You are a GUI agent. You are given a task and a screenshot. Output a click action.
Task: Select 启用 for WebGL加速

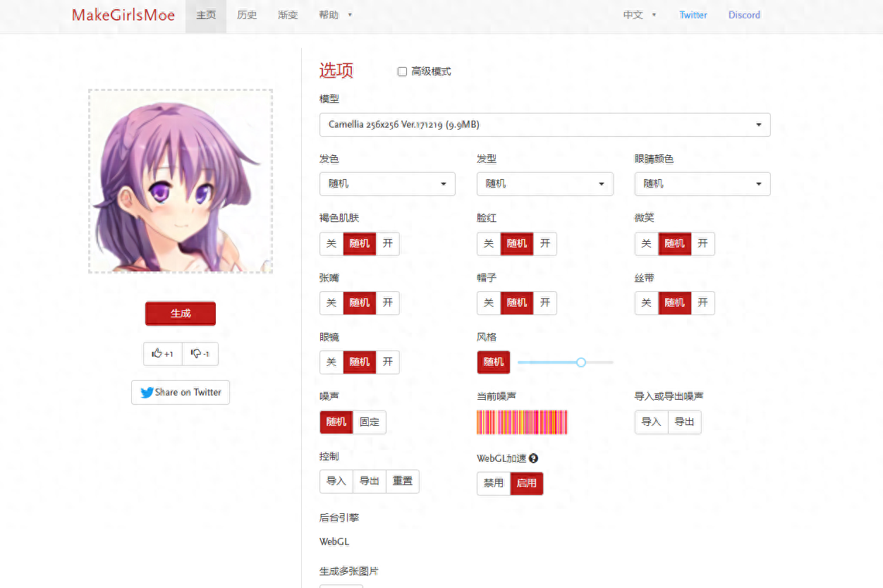coord(527,484)
